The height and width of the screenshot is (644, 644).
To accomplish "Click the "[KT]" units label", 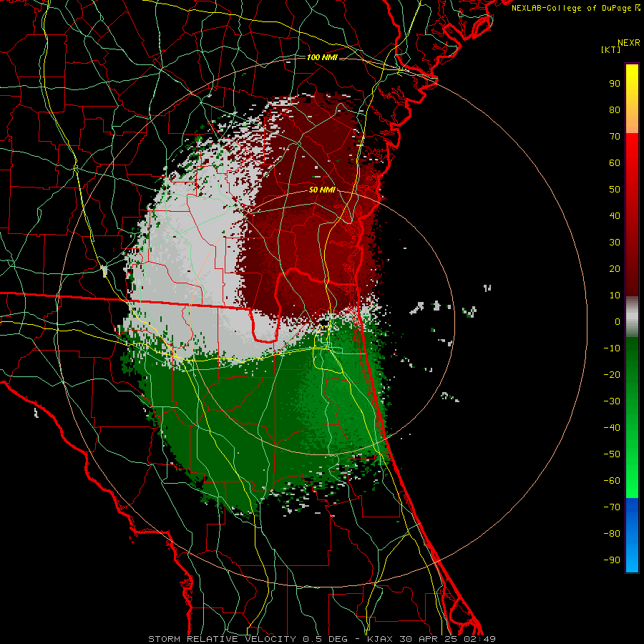I will (611, 49).
